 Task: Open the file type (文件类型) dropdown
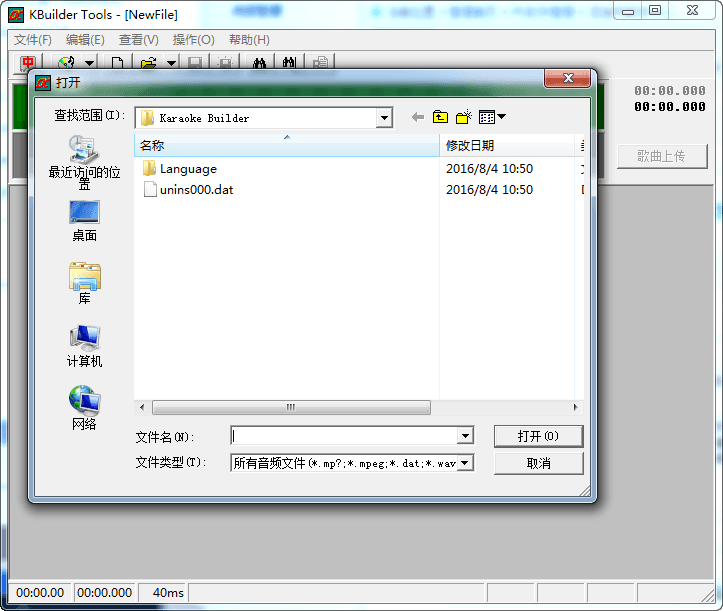tap(465, 463)
